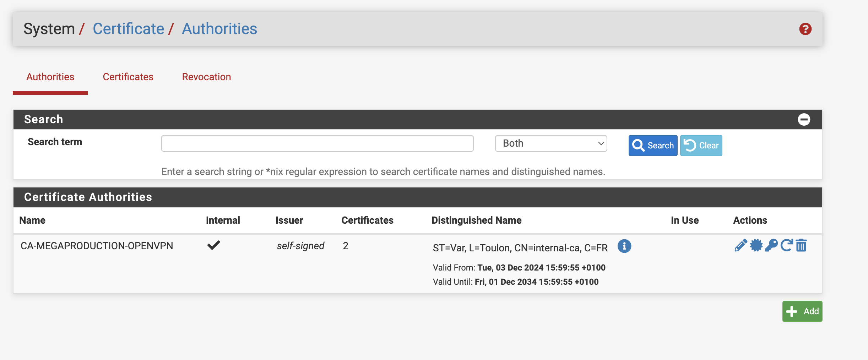Add a new certificate authority
The height and width of the screenshot is (360, 868).
[x=802, y=311]
